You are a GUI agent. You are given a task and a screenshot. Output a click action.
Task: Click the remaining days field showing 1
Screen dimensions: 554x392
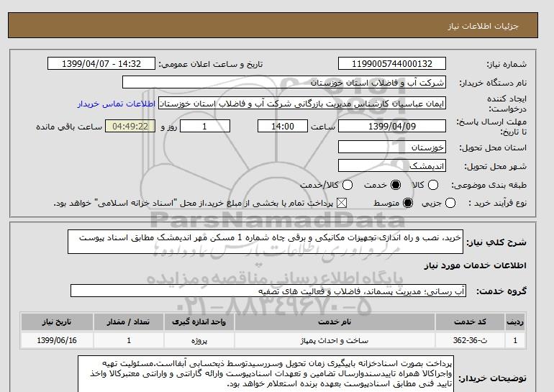[205, 126]
